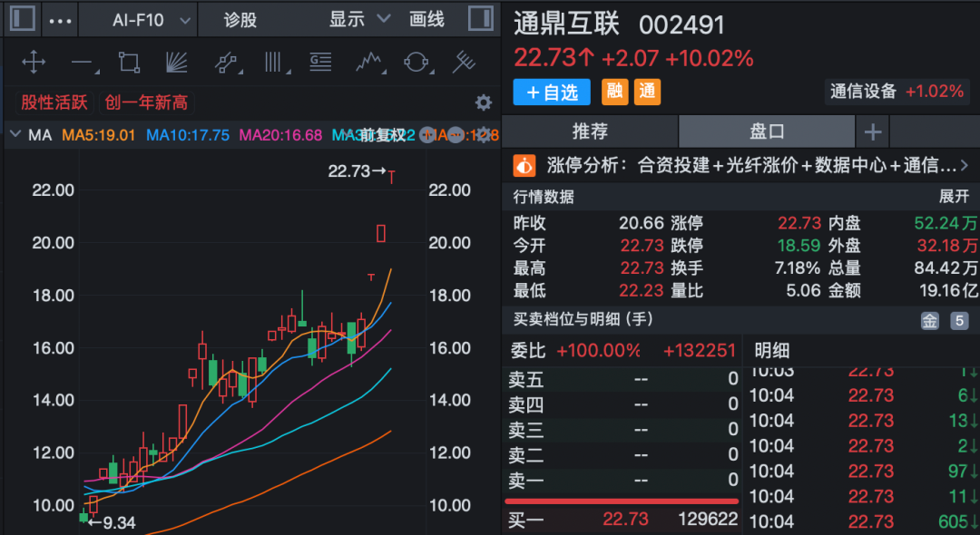This screenshot has width=980, height=535.
Task: Select the 卖一 order row
Action: [623, 480]
